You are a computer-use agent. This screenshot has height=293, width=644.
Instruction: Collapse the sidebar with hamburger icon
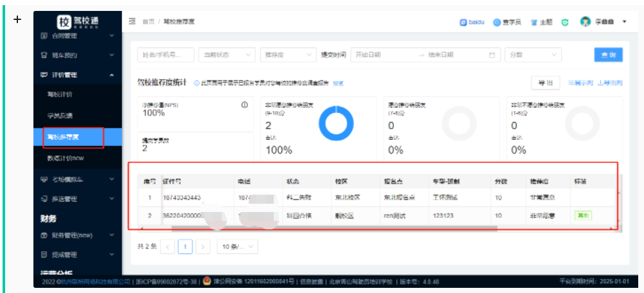(132, 21)
